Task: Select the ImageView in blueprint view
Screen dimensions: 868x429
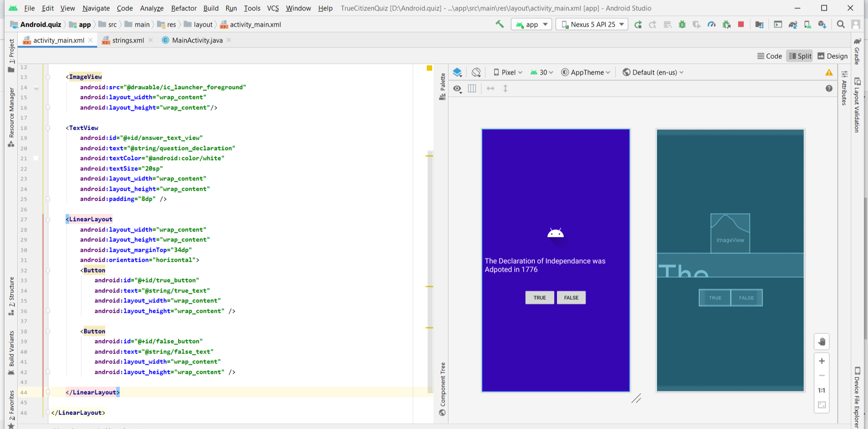Action: pyautogui.click(x=730, y=233)
